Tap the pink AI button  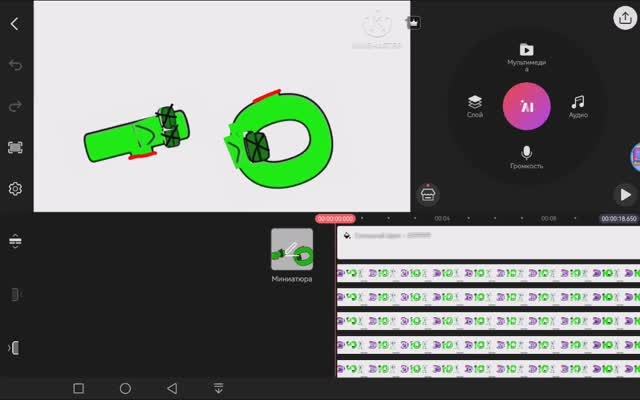(x=527, y=107)
